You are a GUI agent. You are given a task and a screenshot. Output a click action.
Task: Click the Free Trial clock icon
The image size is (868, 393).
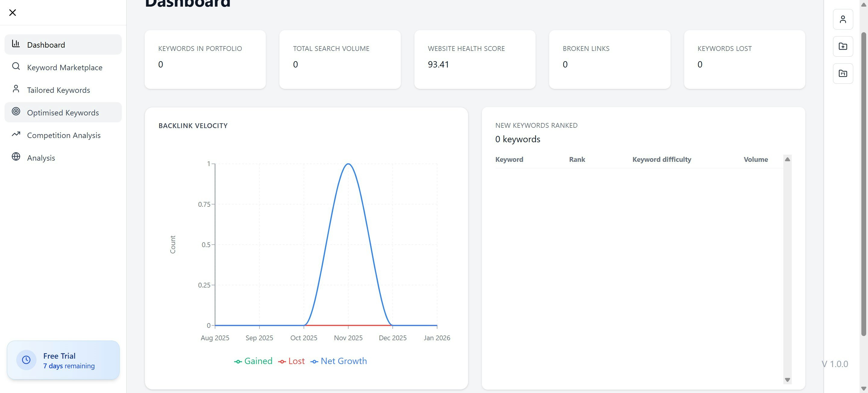(26, 360)
